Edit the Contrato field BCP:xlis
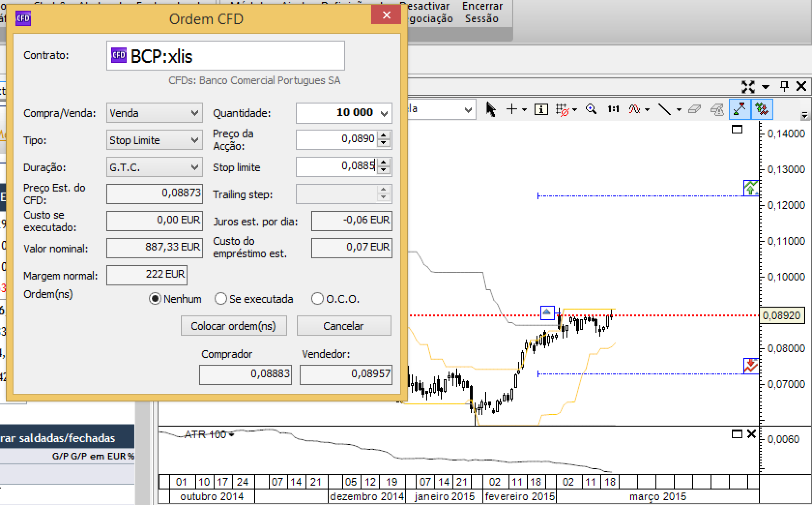 coord(226,56)
